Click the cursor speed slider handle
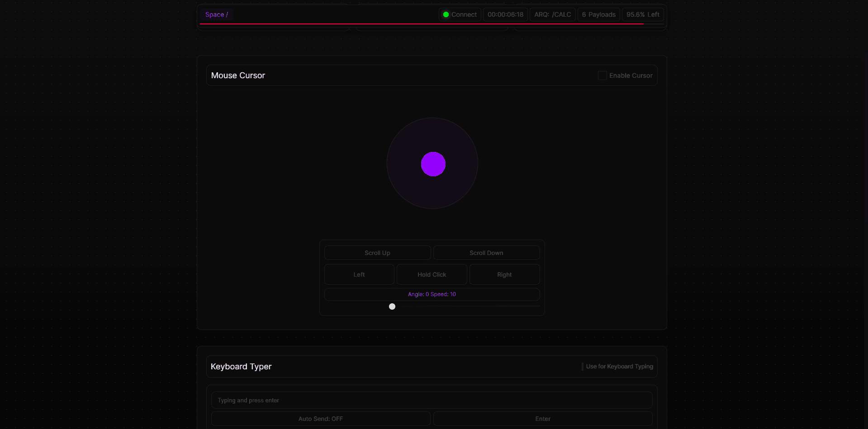 [392, 306]
